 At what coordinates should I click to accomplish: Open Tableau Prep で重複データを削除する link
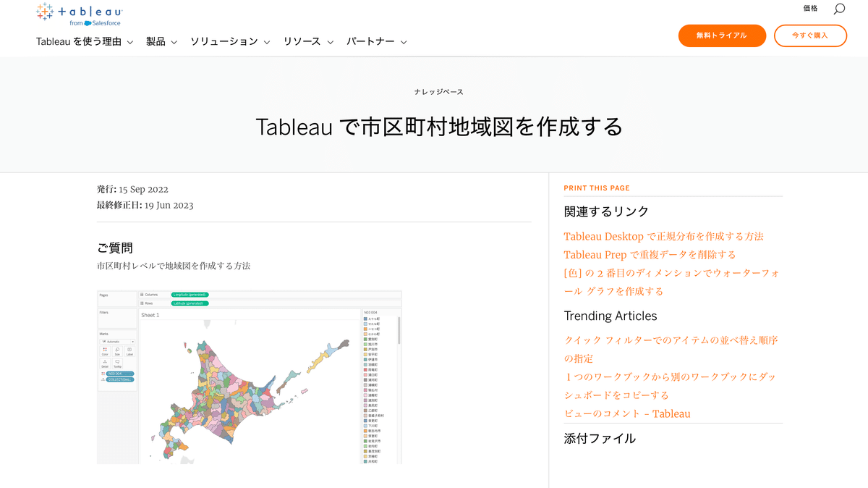tap(650, 254)
